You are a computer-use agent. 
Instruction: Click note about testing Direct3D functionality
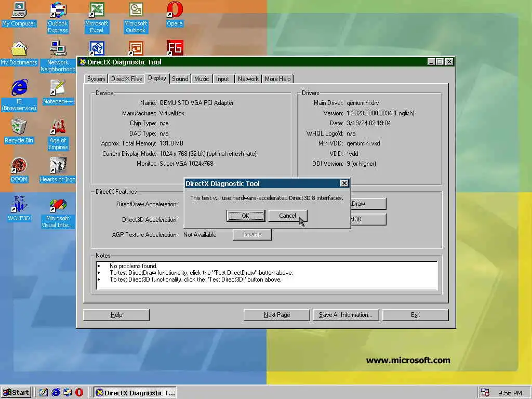click(195, 280)
